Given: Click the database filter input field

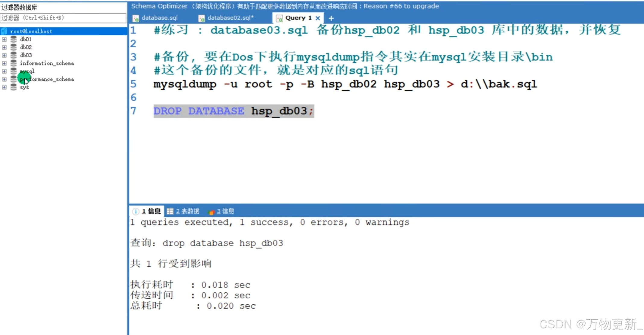Looking at the screenshot, I should (x=63, y=18).
